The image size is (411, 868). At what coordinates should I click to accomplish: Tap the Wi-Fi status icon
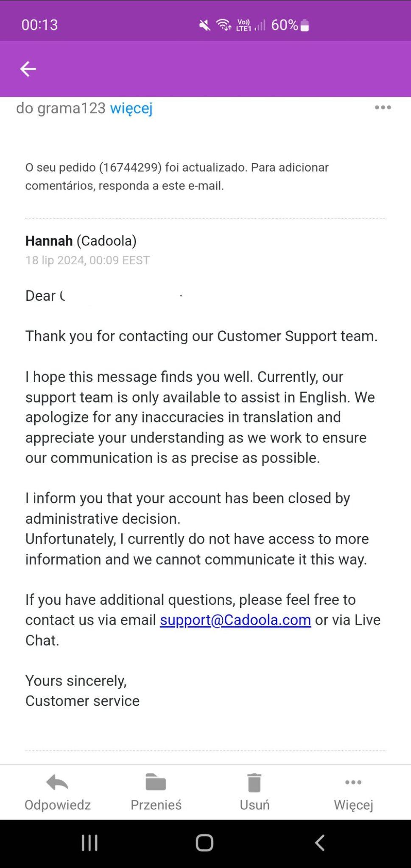224,25
